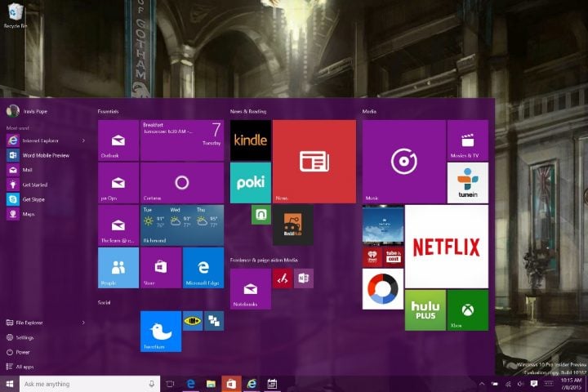This screenshot has width=588, height=392.
Task: Open Mail from Most used list
Action: (x=45, y=170)
